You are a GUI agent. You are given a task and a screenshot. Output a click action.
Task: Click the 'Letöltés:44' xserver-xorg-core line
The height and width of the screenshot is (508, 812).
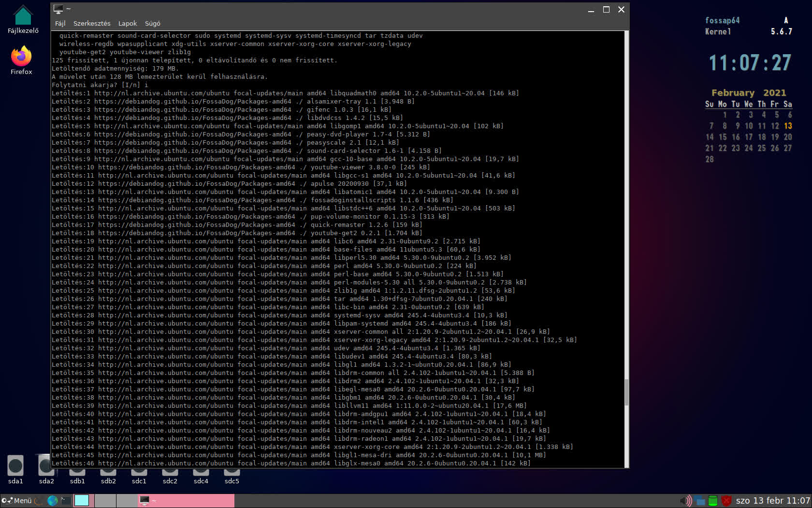[312, 447]
